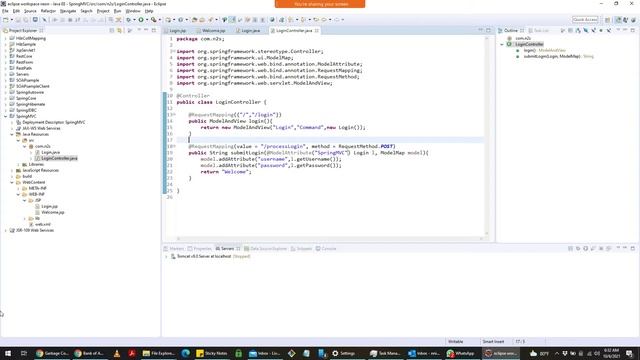Open WhatsApp from the taskbar

click(x=460, y=353)
